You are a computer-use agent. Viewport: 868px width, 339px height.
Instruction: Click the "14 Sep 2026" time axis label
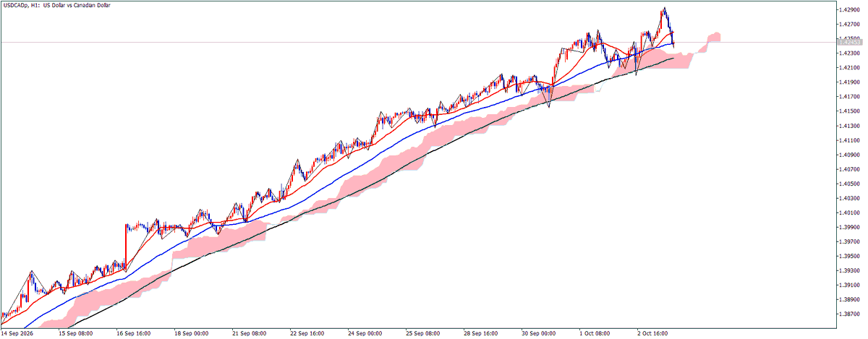point(17,334)
